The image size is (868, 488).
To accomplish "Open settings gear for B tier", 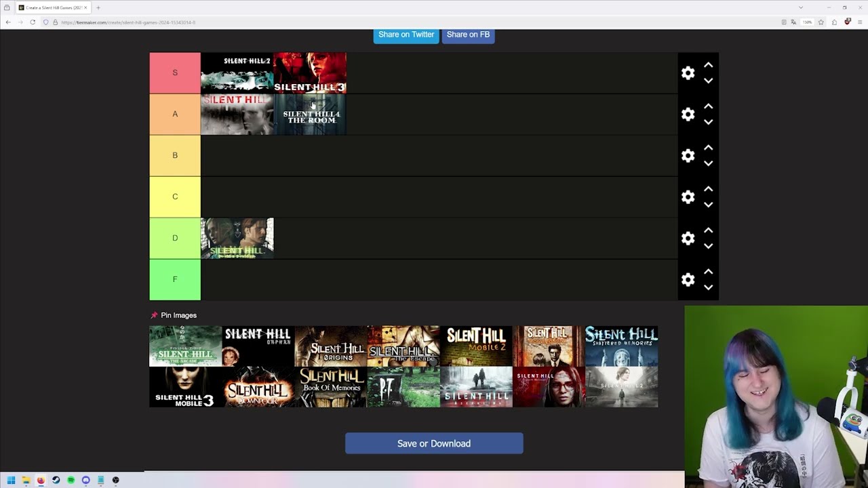I will point(688,156).
